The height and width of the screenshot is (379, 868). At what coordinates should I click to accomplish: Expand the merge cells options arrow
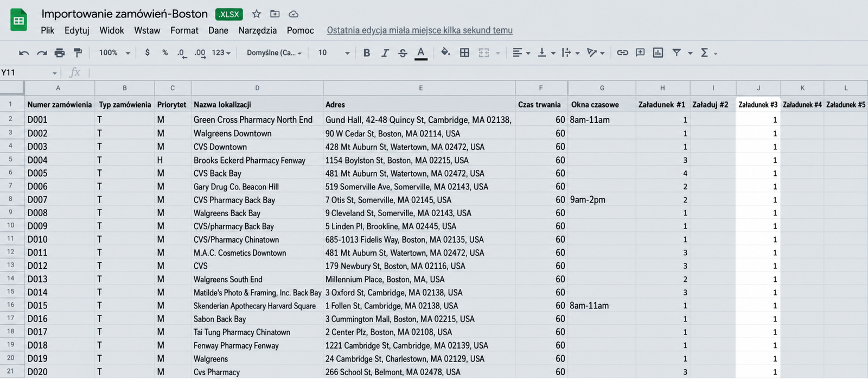pyautogui.click(x=497, y=53)
